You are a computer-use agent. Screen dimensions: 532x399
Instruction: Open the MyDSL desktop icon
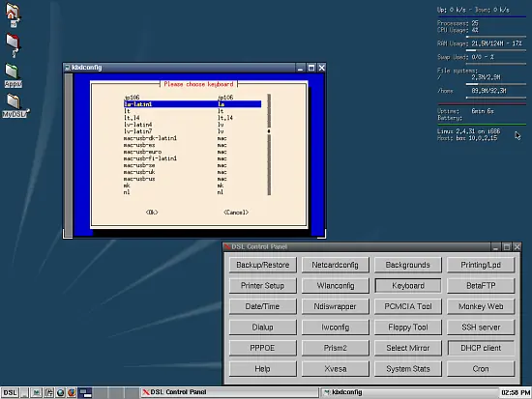click(x=15, y=105)
